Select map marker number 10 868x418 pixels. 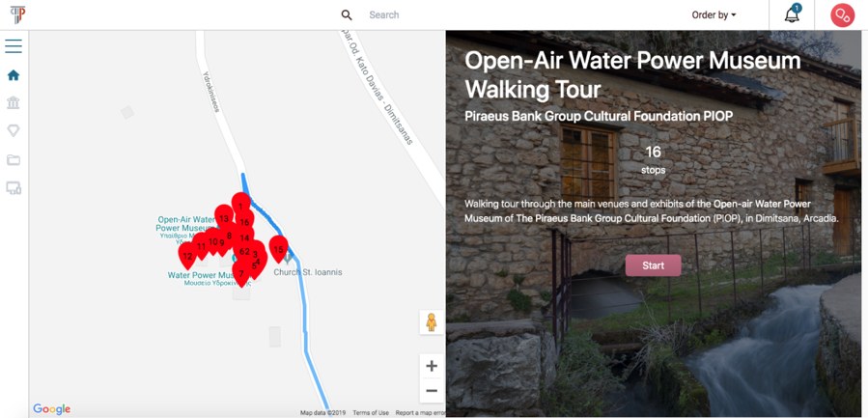(x=213, y=241)
